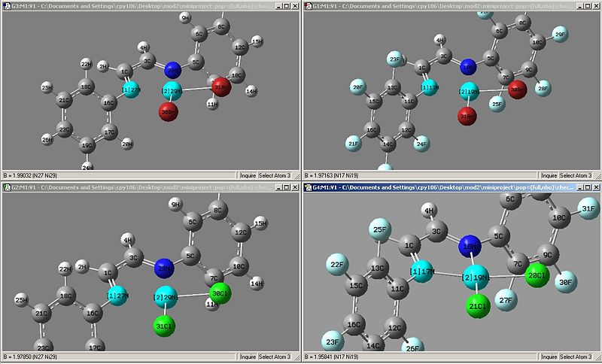Maximize the G4:M1:V1 molecule window
This screenshot has width=602, height=364.
click(588, 187)
